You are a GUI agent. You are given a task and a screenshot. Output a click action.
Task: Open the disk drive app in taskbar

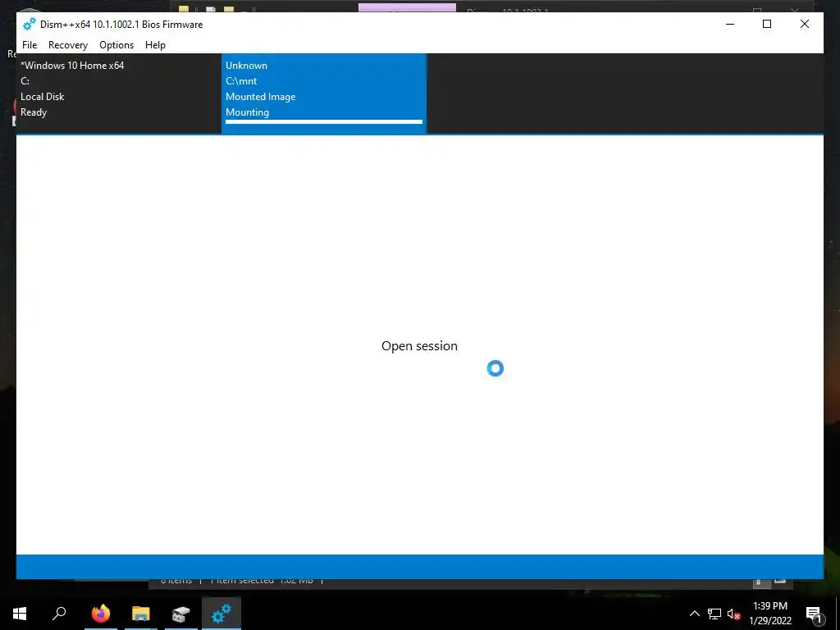point(181,614)
